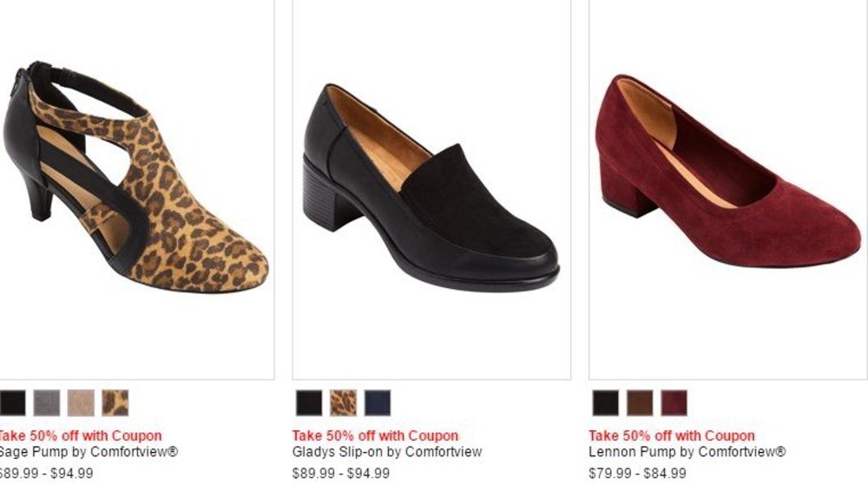Pick burgundy swatch for Lennon Pump
The height and width of the screenshot is (485, 868).
click(x=674, y=403)
